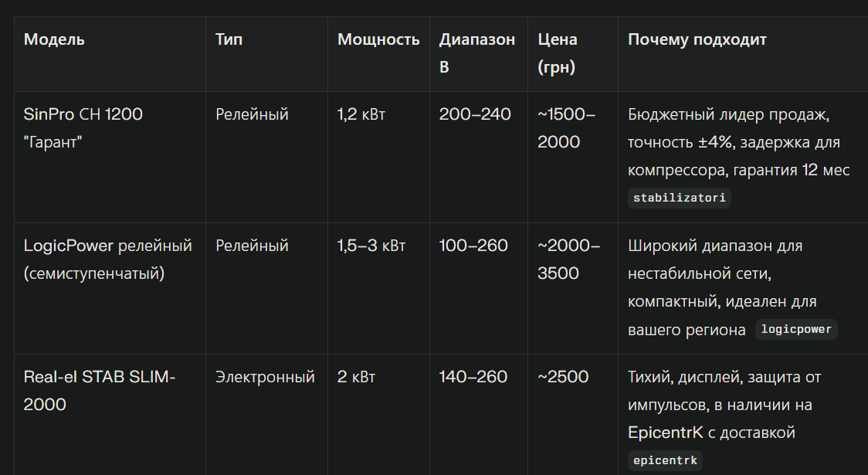Click the "~2000–3500" price cell
The width and height of the screenshot is (868, 475).
point(568,260)
